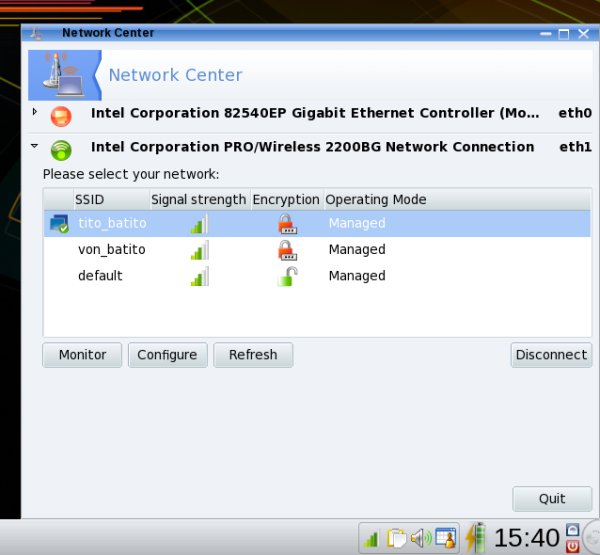
Task: Click signal strength bars for default network
Action: click(199, 276)
